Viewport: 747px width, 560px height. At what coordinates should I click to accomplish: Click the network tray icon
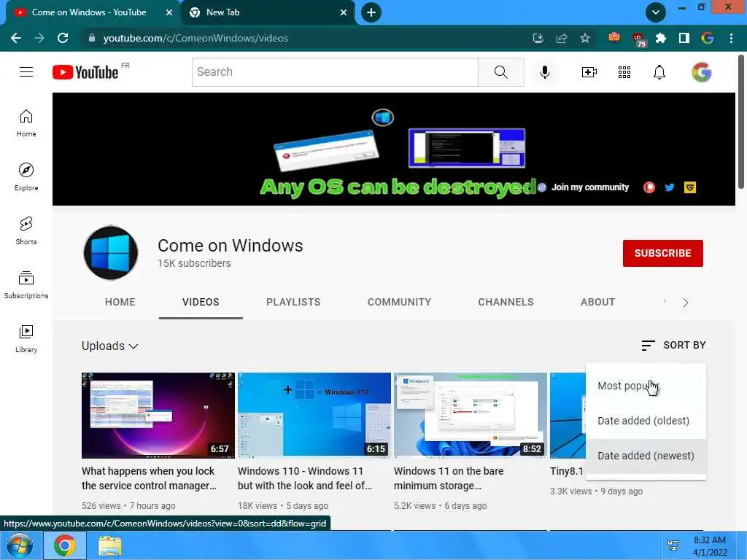point(673,545)
